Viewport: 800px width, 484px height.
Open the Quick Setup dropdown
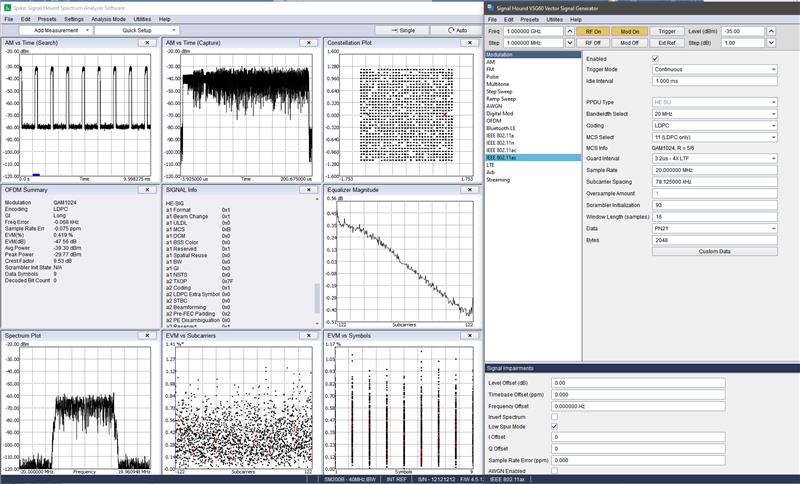pos(137,30)
